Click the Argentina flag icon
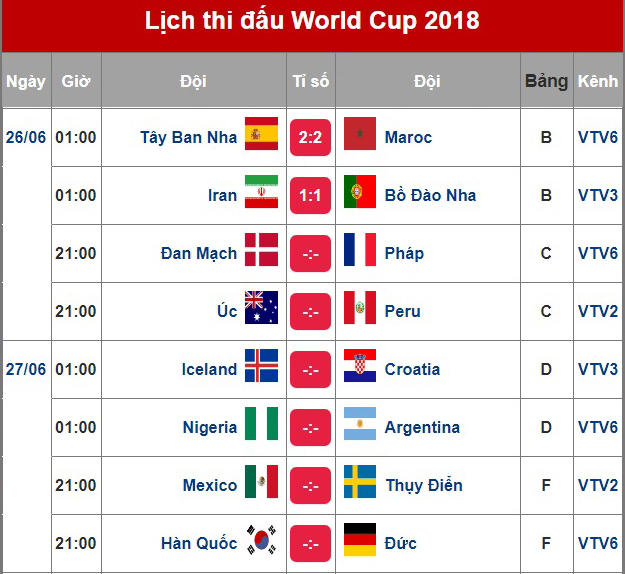Screen dimensions: 625x574 [360, 425]
